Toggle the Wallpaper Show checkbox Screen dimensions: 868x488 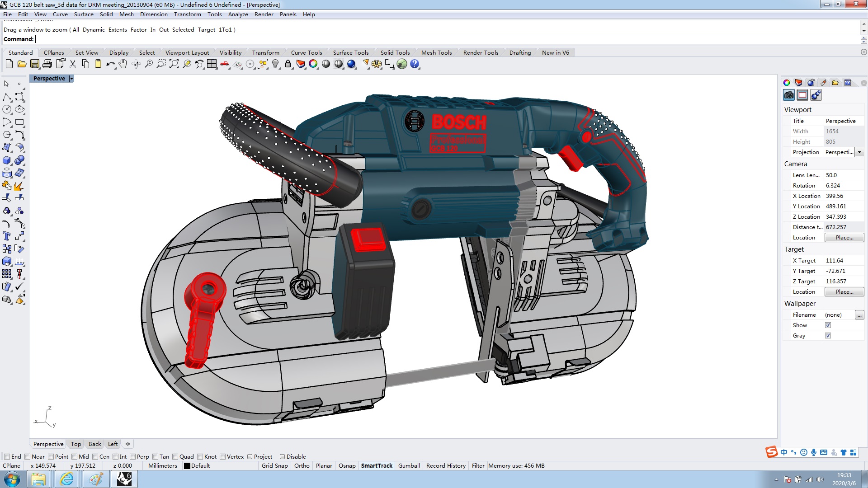[x=828, y=325]
